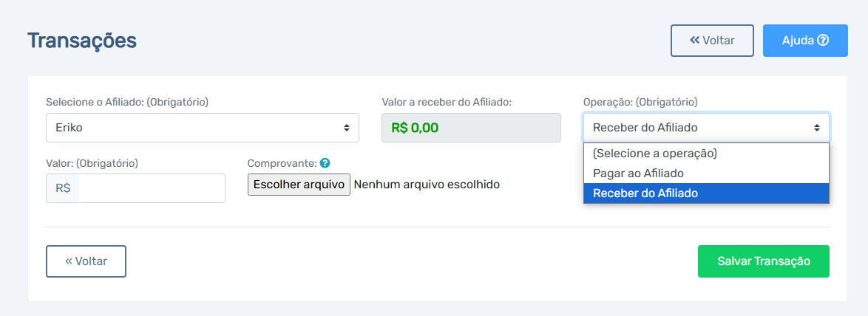Click the green R$ 0,00 value field
This screenshot has height=316, width=868.
click(471, 128)
